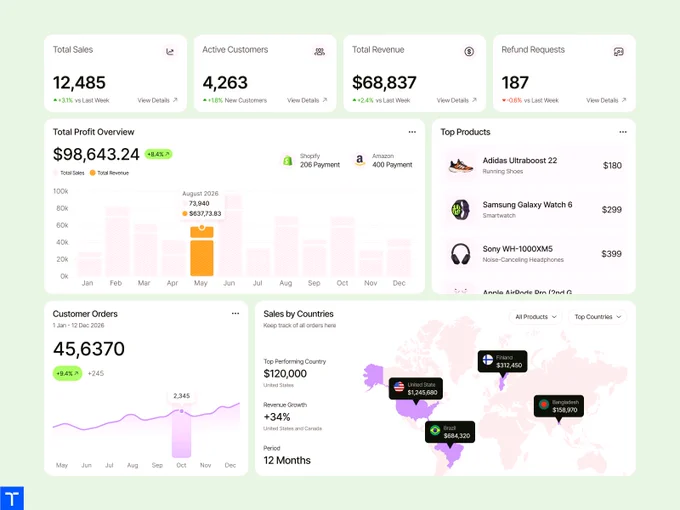Click the 4,263 active customers figure
This screenshot has height=510, width=680.
click(x=225, y=83)
